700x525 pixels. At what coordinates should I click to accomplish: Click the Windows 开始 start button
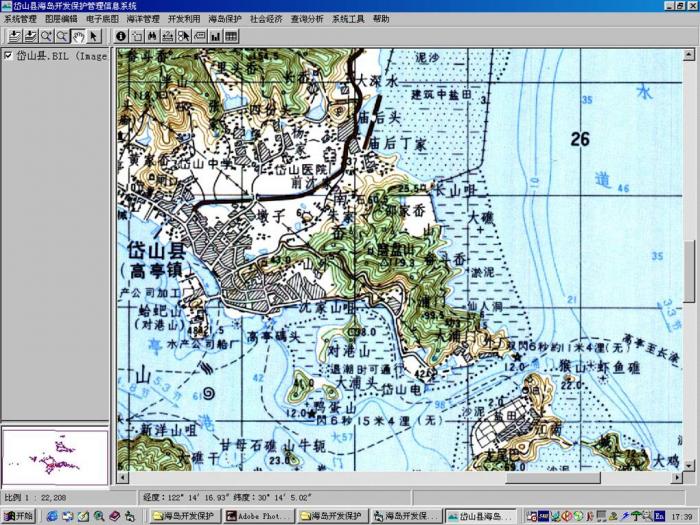point(18,516)
